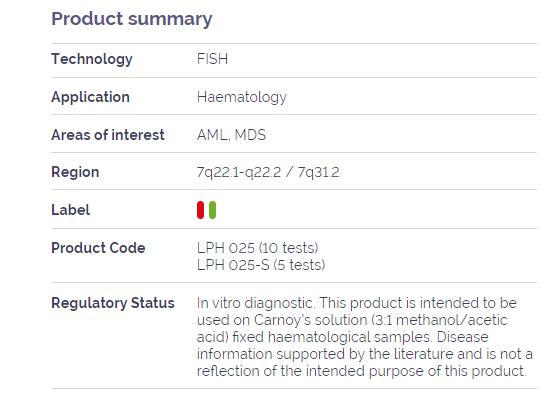The width and height of the screenshot is (557, 400).
Task: Click the Application row label
Action: (91, 97)
